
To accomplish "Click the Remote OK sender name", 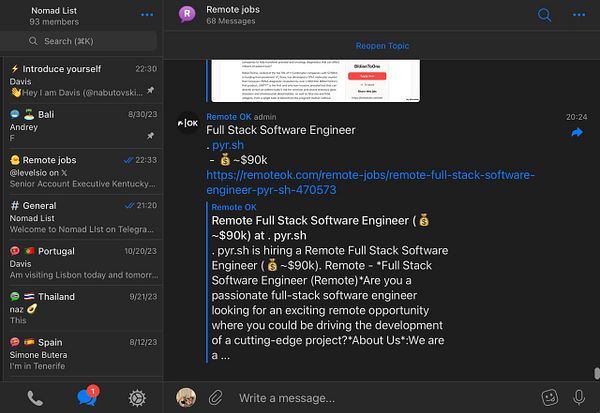I will (228, 117).
